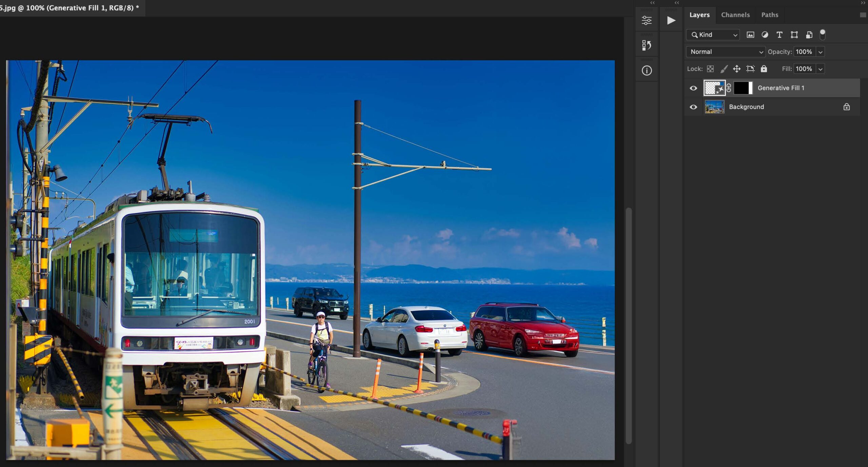
Task: Click the lock all padlock icon
Action: coord(764,69)
